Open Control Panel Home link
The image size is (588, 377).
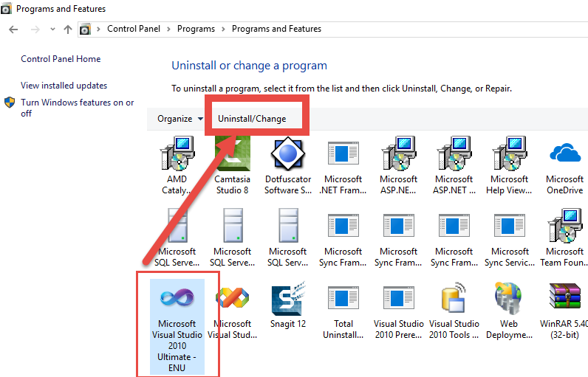point(61,59)
